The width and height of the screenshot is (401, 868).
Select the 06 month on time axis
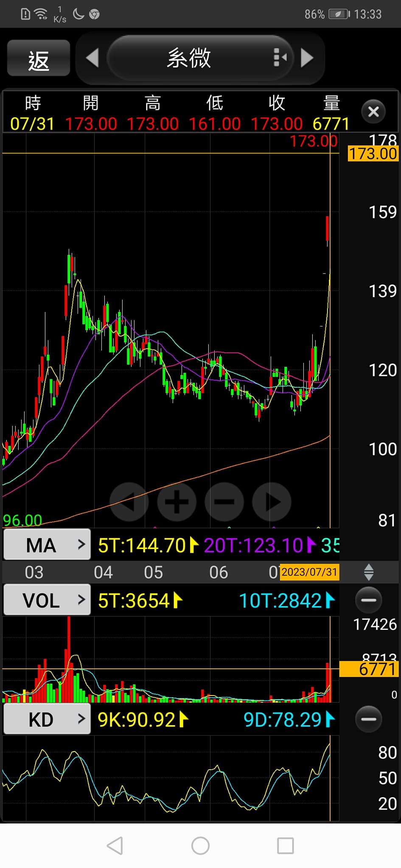click(219, 573)
